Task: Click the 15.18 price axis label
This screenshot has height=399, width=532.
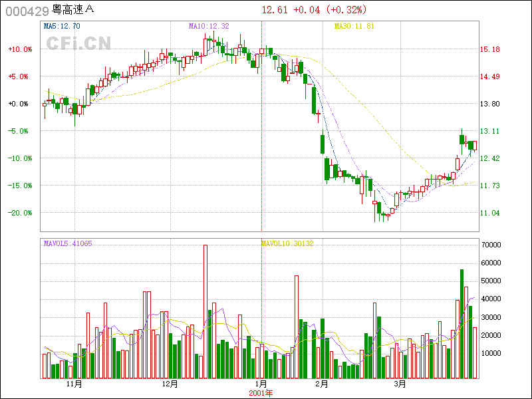Action: (x=490, y=49)
